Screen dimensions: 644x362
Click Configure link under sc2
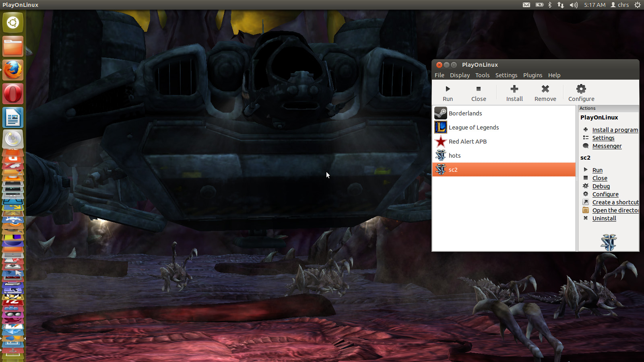pyautogui.click(x=605, y=194)
